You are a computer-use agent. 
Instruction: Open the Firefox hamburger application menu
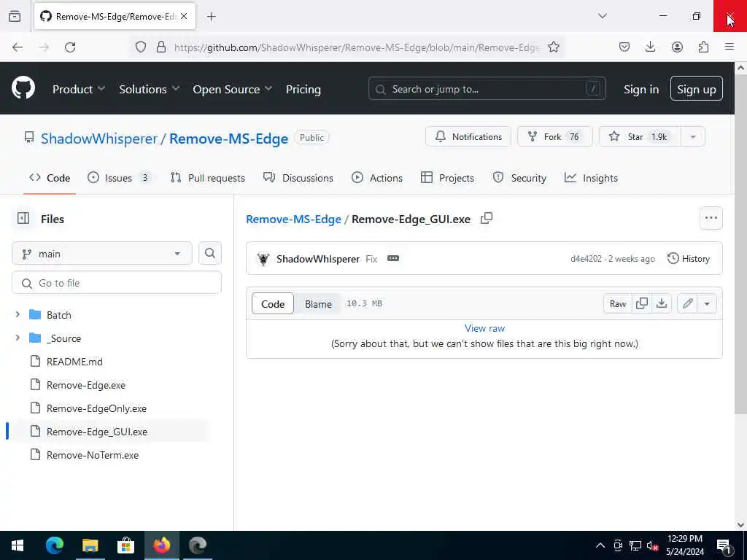point(729,47)
